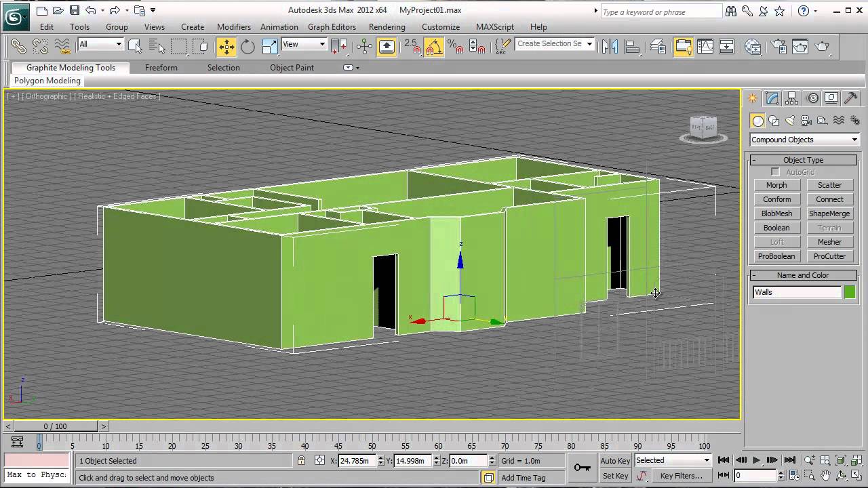The width and height of the screenshot is (868, 488).
Task: Open the Compound Objects category dropdown
Action: 804,140
